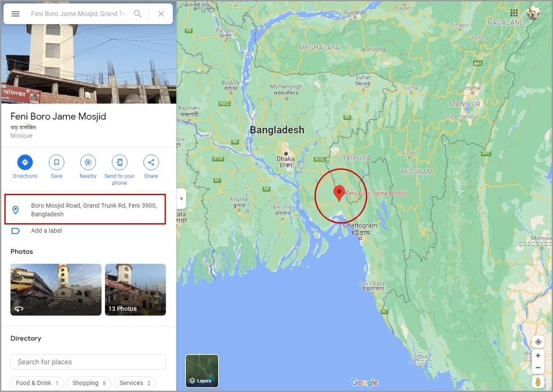Share this place icon
Viewport: 553px width, 392px height.
[151, 163]
